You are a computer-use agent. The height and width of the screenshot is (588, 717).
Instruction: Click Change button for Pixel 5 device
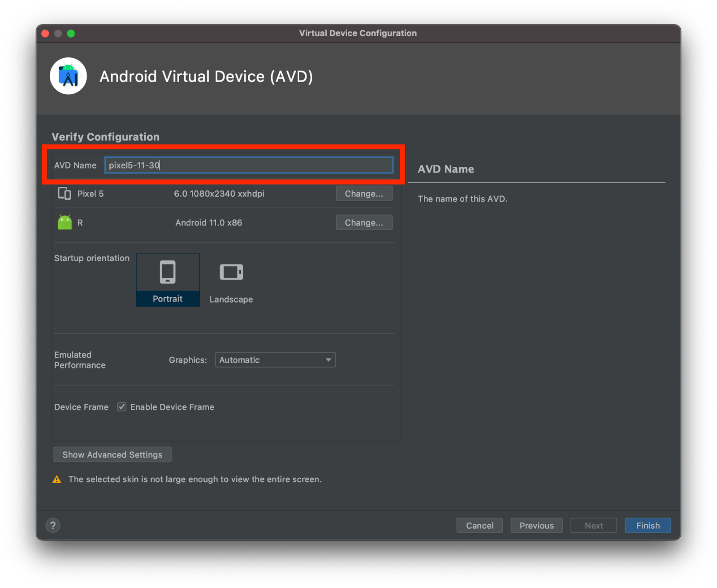pos(364,194)
